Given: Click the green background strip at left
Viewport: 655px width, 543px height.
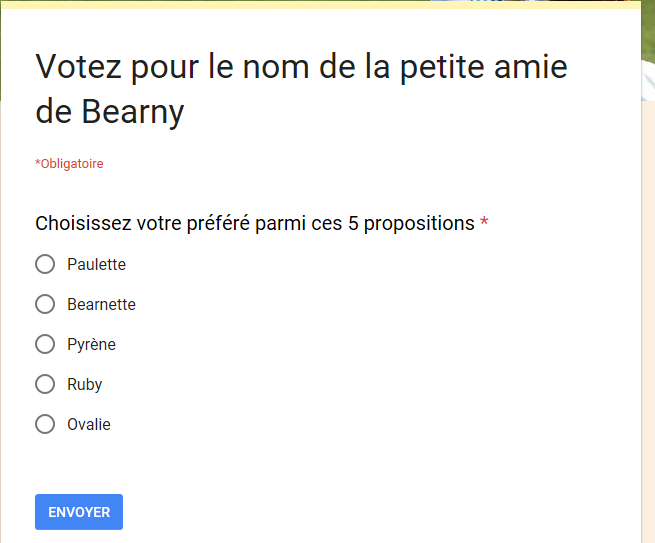Looking at the screenshot, I should coord(6,50).
